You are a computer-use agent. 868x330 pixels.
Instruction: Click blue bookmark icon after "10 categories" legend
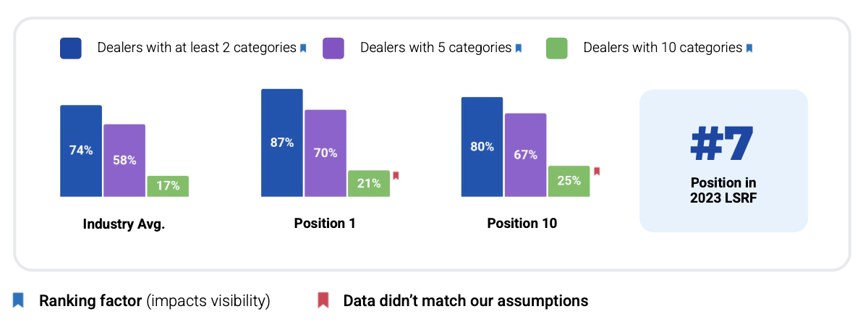pos(749,48)
